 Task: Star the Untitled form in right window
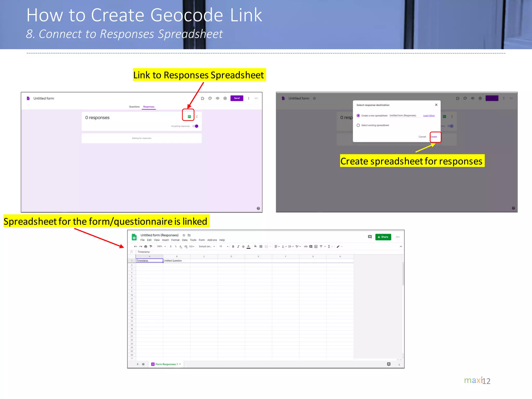[x=314, y=98]
